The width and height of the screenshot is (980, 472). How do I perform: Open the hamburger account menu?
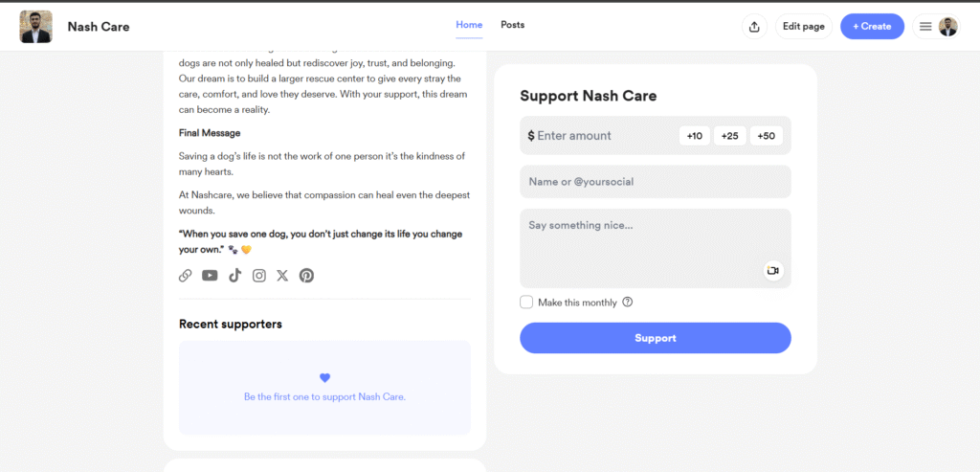click(x=925, y=27)
